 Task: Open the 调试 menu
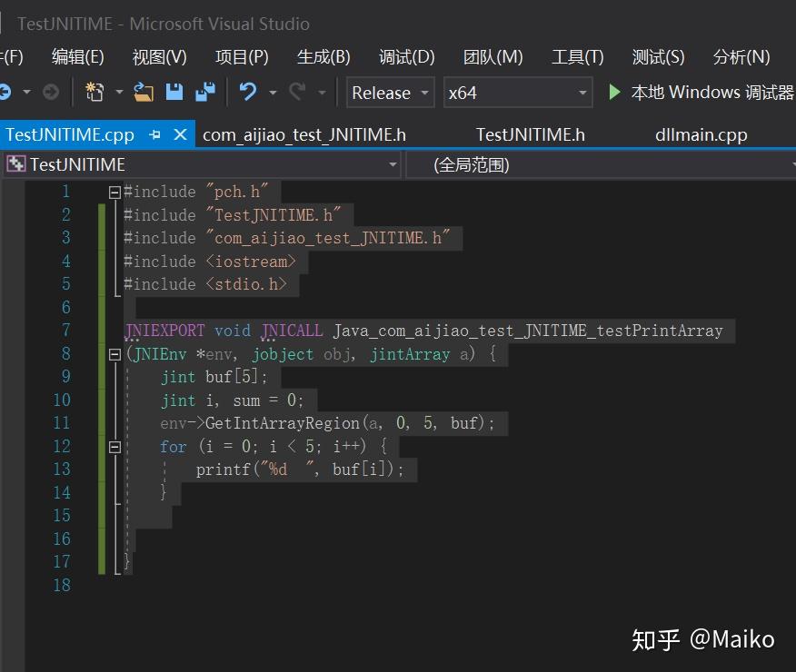click(406, 56)
